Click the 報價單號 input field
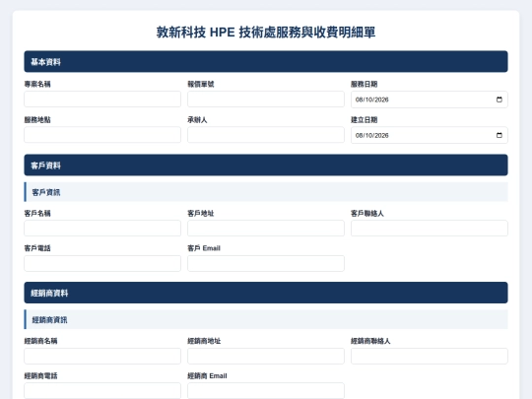Viewport: 532px width, 399px height. point(266,100)
